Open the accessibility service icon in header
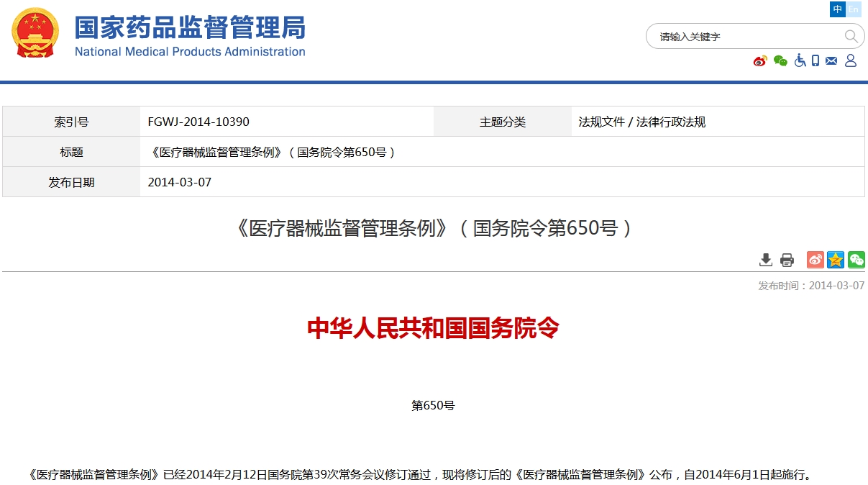 click(x=800, y=61)
